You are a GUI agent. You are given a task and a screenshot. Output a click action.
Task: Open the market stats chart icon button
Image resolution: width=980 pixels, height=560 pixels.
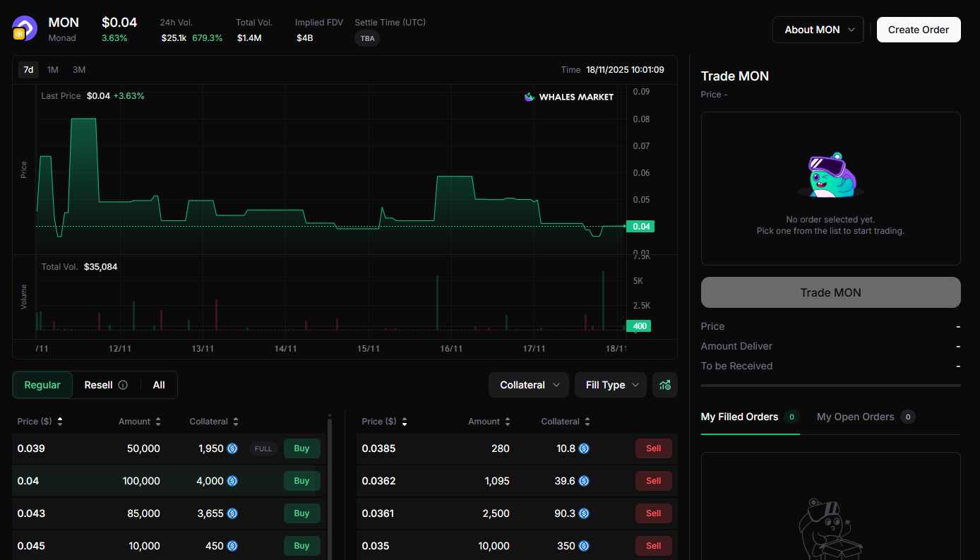point(664,385)
